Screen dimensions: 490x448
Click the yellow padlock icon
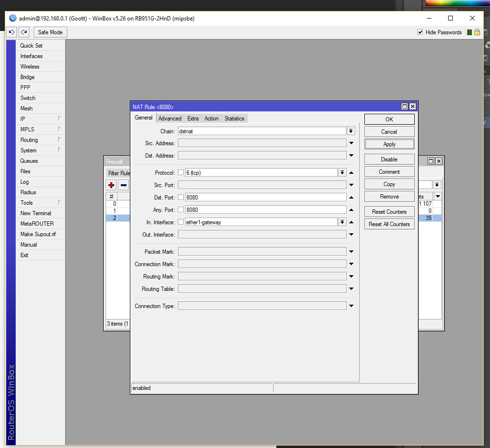[477, 32]
